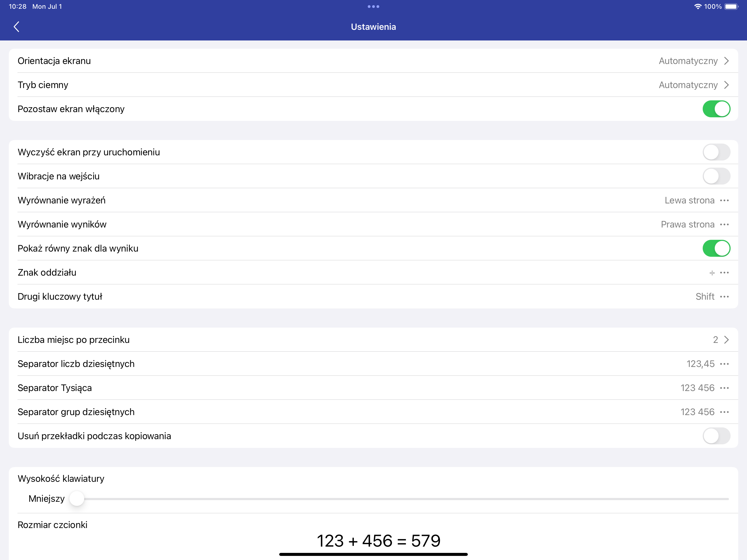747x560 pixels.
Task: Enable Wyczyść ekran przy uruchomieniu
Action: coord(716,152)
